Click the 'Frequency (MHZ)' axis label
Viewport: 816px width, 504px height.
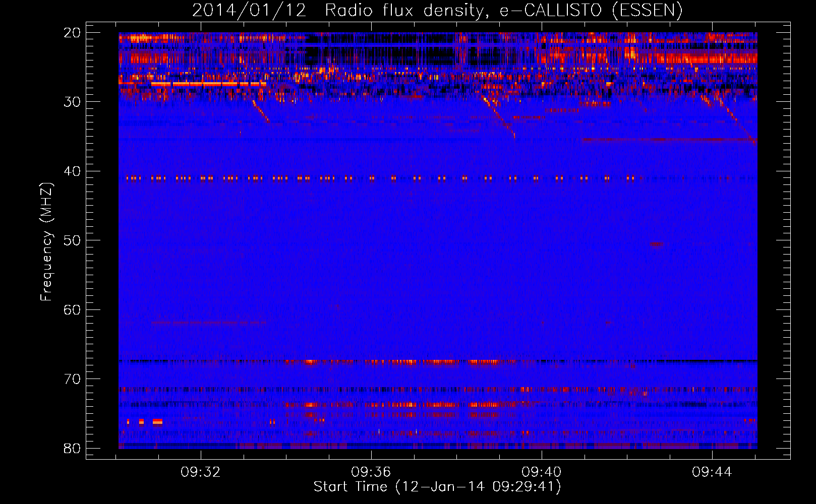tap(46, 242)
